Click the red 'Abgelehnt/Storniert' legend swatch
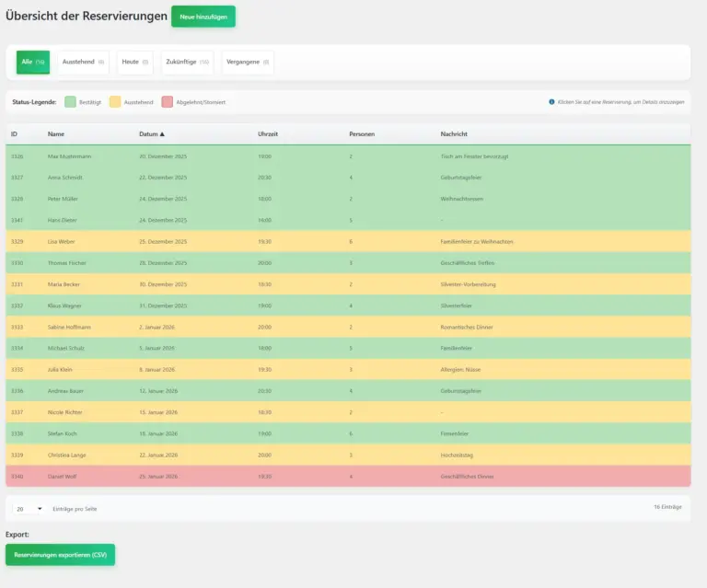The image size is (707, 588). click(168, 102)
